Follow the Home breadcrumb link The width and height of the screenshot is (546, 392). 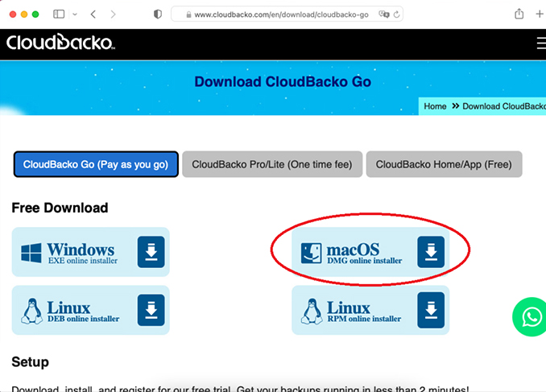coord(435,106)
